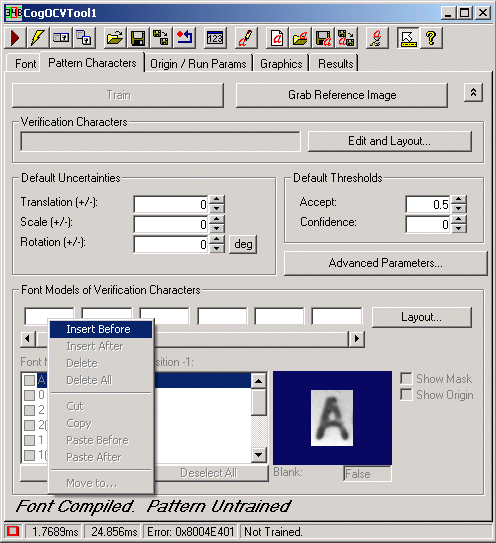Open a font file folder icon
496x543 pixels.
click(x=300, y=38)
